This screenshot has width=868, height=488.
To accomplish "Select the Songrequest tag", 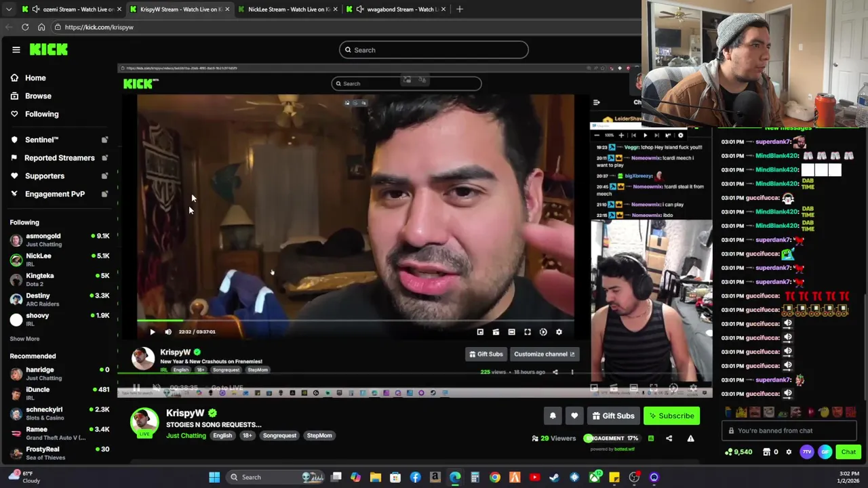I will [x=279, y=436].
